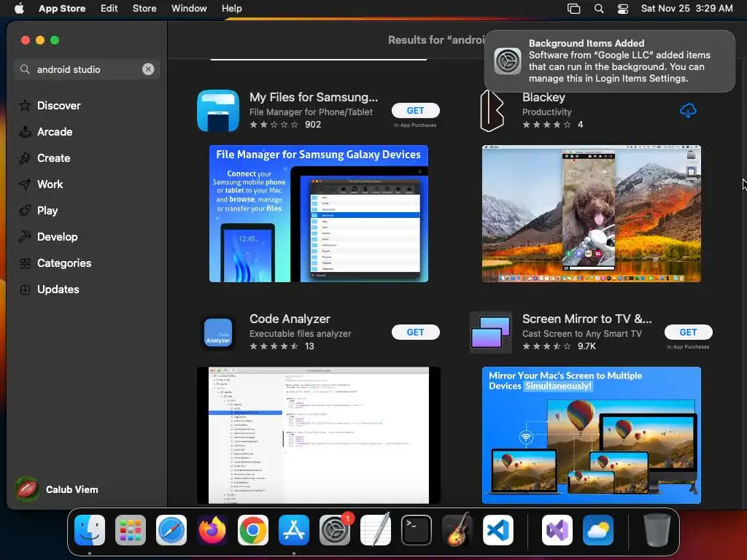Click the Arcade joystick icon

click(x=25, y=132)
